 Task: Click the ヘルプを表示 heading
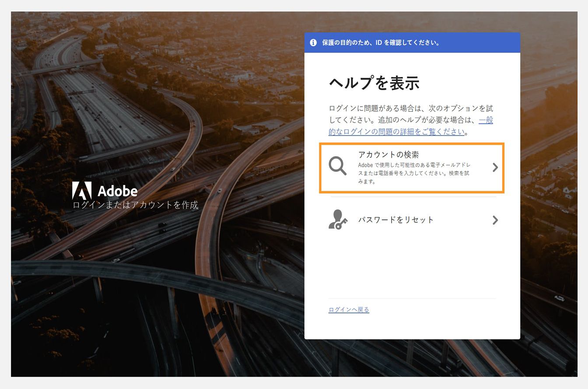pyautogui.click(x=374, y=83)
